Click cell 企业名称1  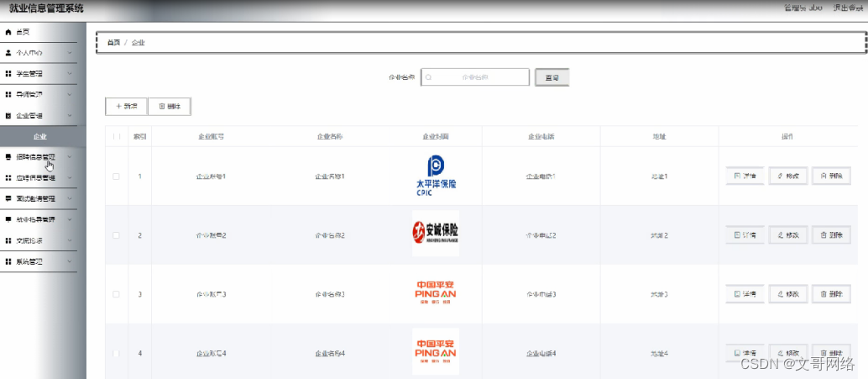click(330, 176)
